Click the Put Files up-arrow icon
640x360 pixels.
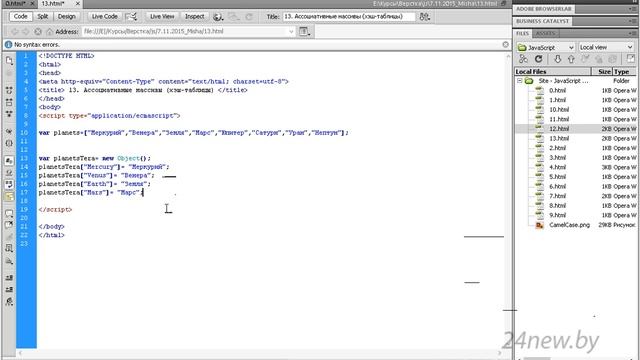click(571, 59)
